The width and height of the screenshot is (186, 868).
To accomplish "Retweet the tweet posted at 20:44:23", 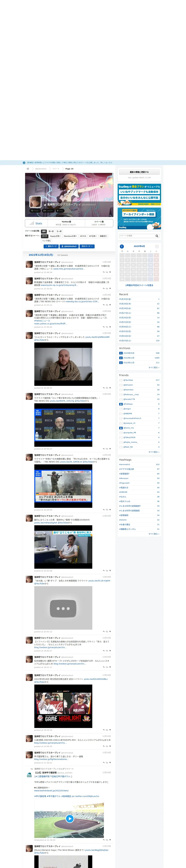I will (x=107, y=449).
